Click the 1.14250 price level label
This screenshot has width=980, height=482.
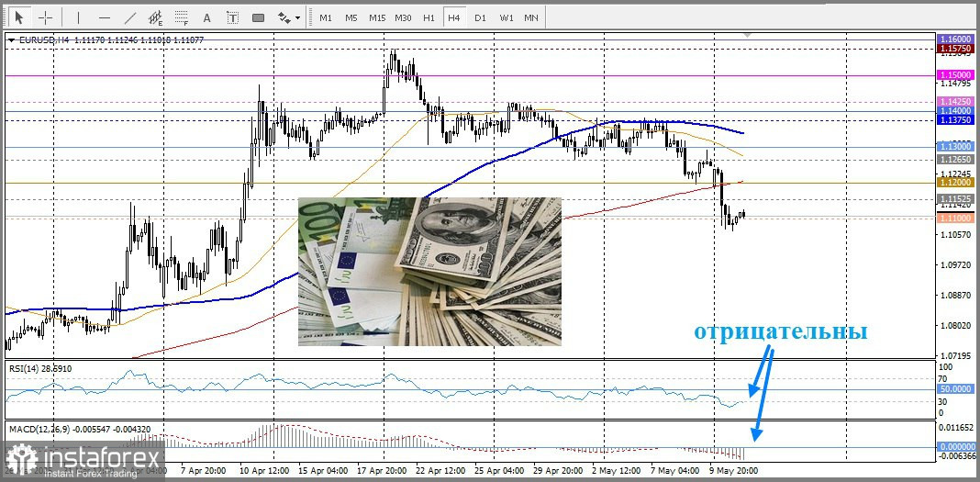click(x=955, y=101)
